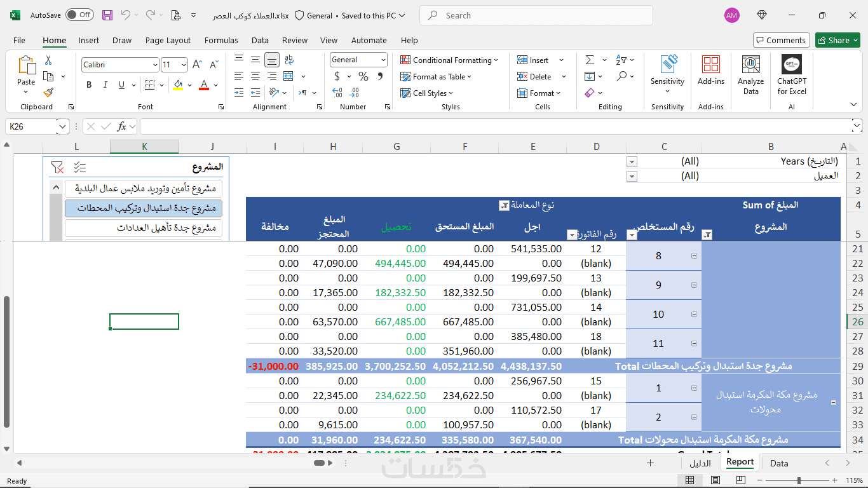This screenshot has width=868, height=488.
Task: Toggle Italic formatting
Action: 104,85
